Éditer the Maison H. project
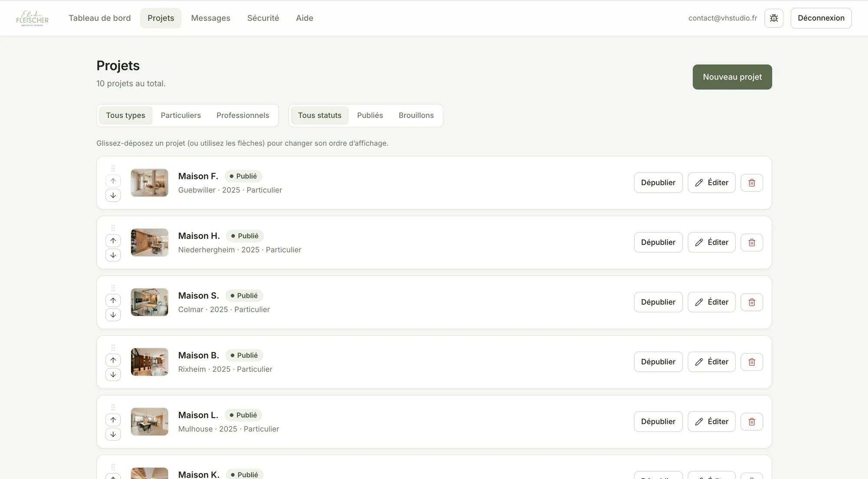This screenshot has height=479, width=868. 711,242
